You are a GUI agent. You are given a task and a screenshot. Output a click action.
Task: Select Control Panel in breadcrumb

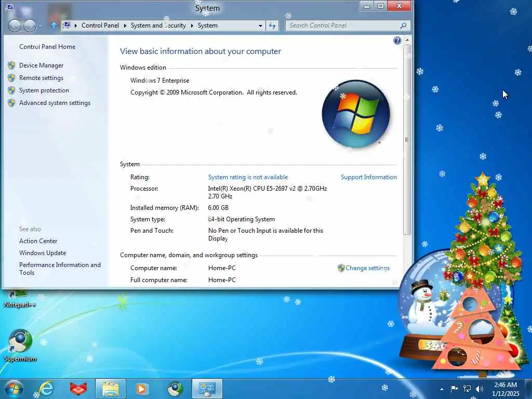(100, 25)
